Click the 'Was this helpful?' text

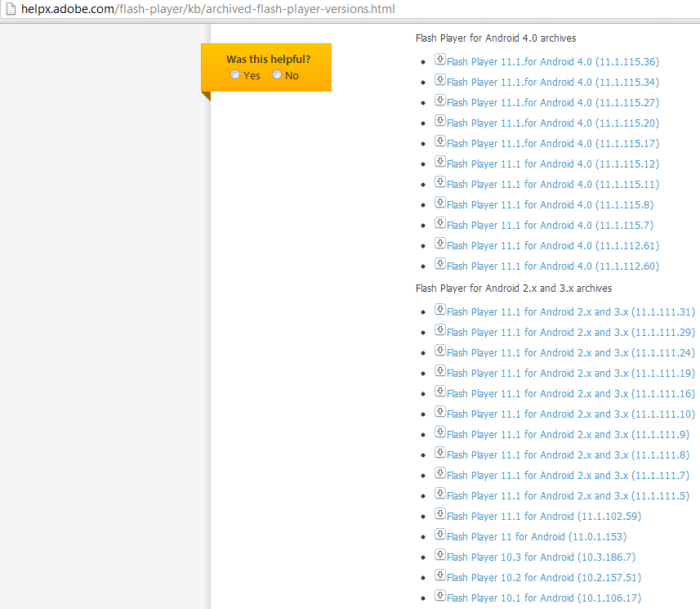coord(268,60)
